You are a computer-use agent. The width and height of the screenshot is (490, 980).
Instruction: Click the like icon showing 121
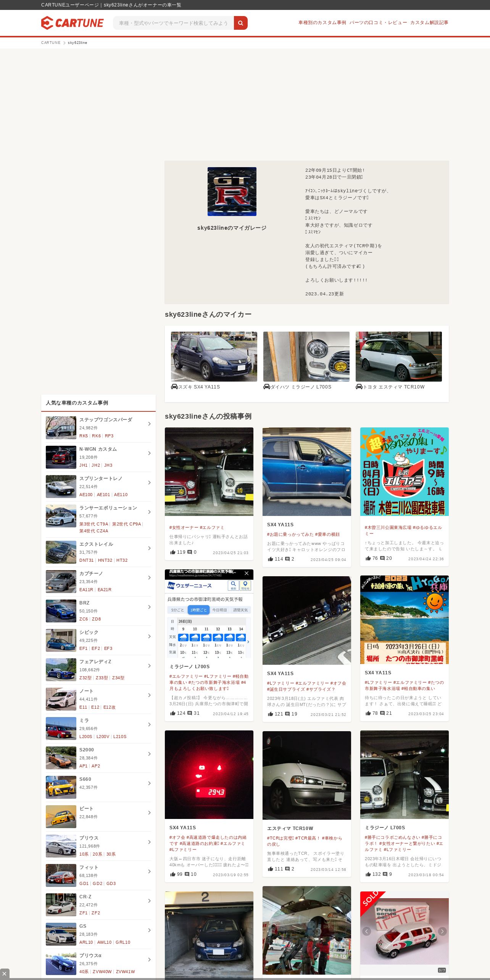coord(271,714)
